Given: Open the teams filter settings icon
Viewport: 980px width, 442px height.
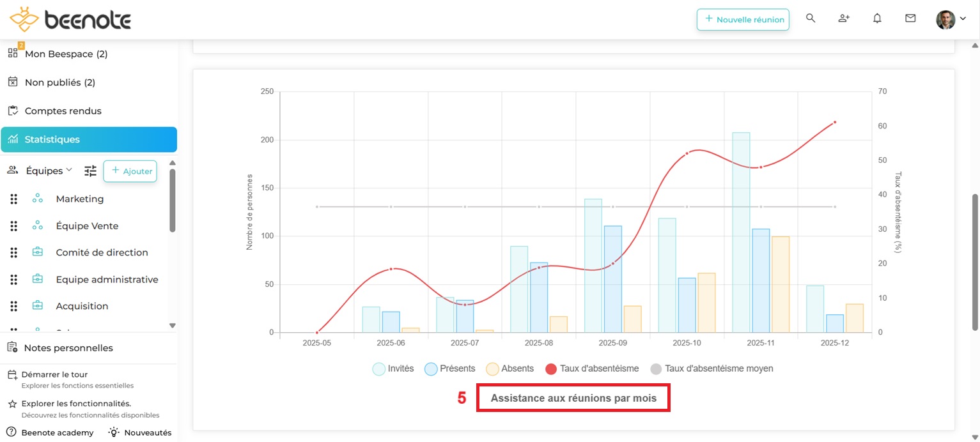Looking at the screenshot, I should (x=90, y=171).
